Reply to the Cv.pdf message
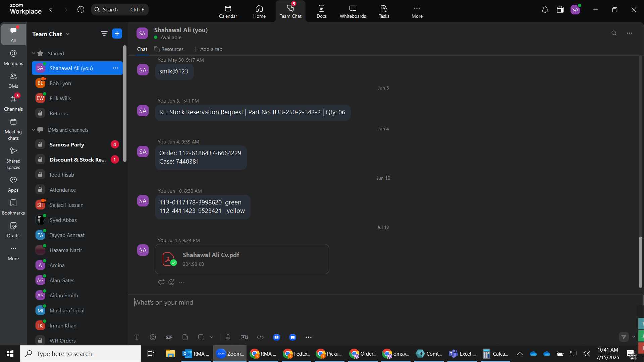The image size is (644, 362). 161,282
